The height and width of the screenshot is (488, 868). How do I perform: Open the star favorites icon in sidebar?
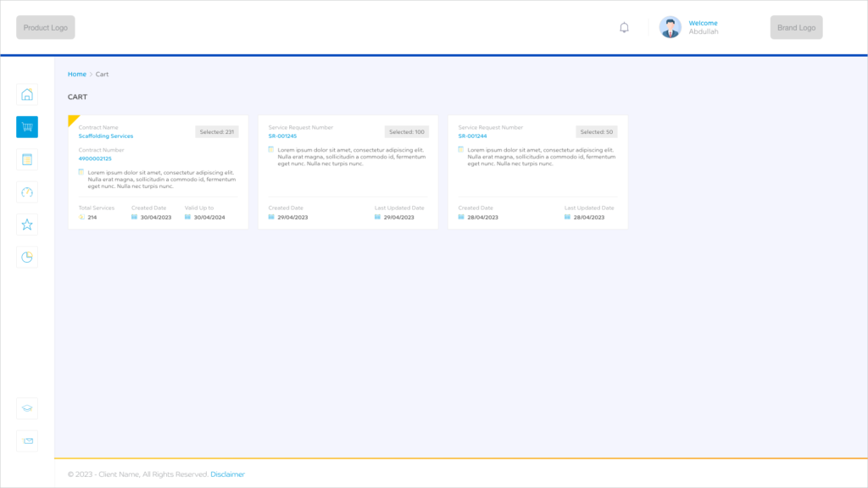[27, 225]
